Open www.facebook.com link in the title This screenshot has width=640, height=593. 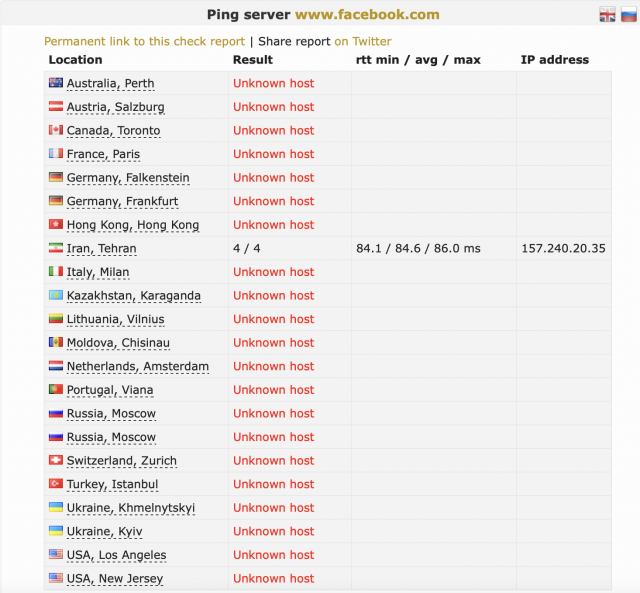(367, 14)
